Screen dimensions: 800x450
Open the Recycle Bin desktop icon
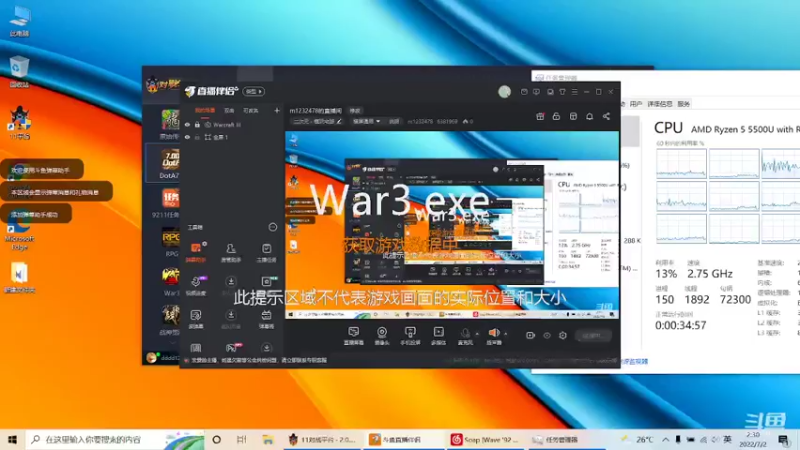19,72
